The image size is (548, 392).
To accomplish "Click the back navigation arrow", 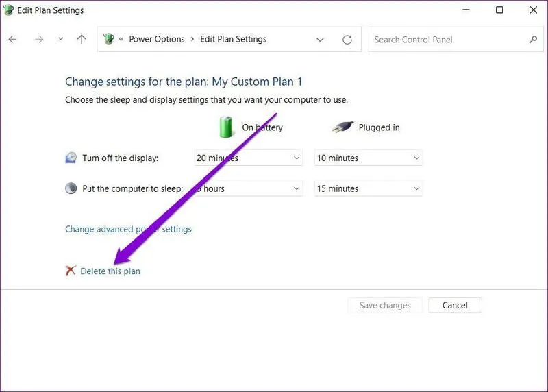I will [x=12, y=40].
